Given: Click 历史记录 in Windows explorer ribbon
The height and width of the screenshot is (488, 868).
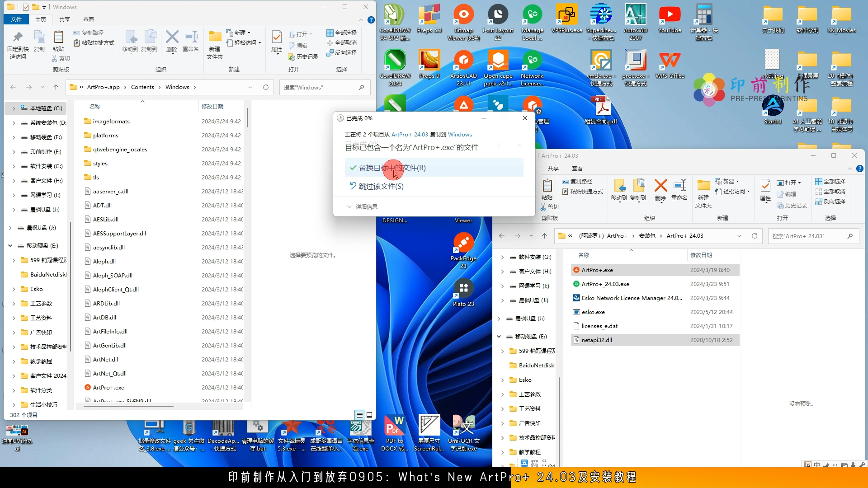Looking at the screenshot, I should pos(303,56).
